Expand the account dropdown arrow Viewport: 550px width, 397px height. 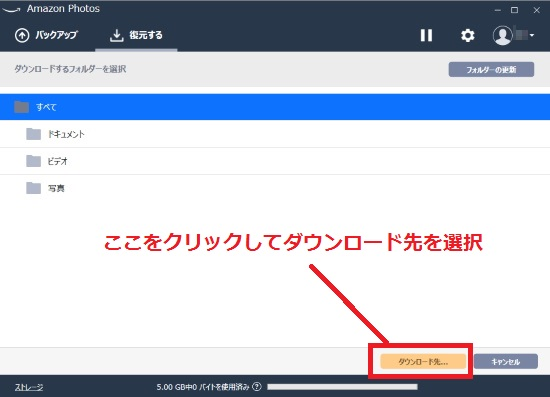(x=532, y=35)
